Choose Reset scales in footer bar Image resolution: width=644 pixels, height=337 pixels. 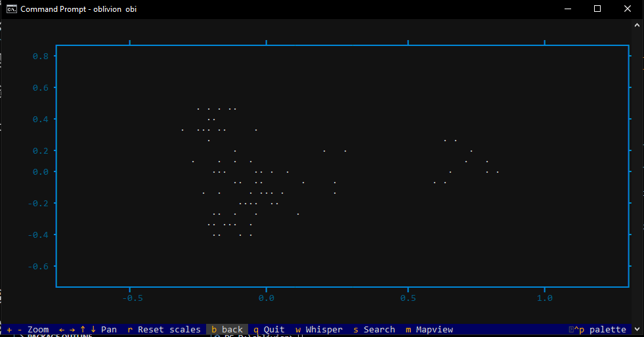pos(164,330)
